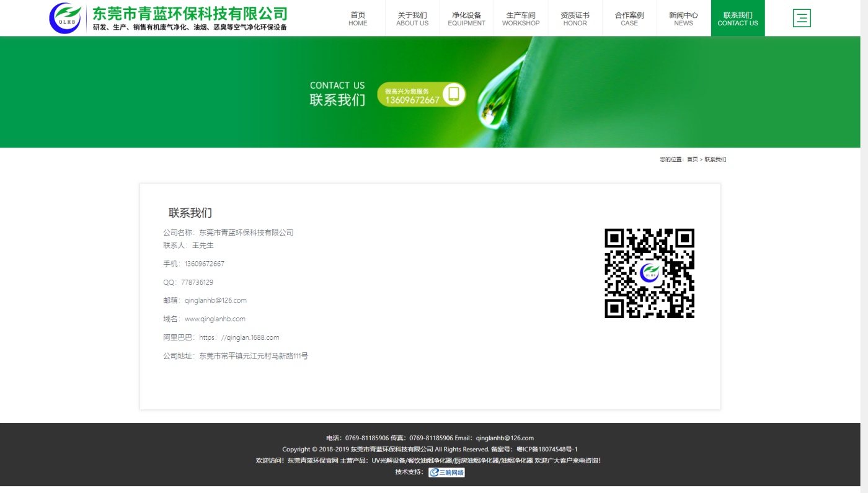868x493 pixels.
Task: Click the phone icon in banner
Action: coord(454,94)
